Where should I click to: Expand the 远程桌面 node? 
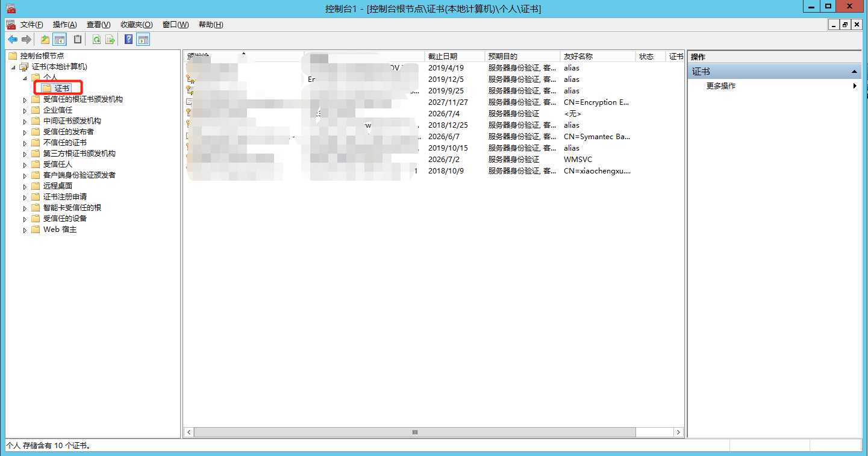25,186
